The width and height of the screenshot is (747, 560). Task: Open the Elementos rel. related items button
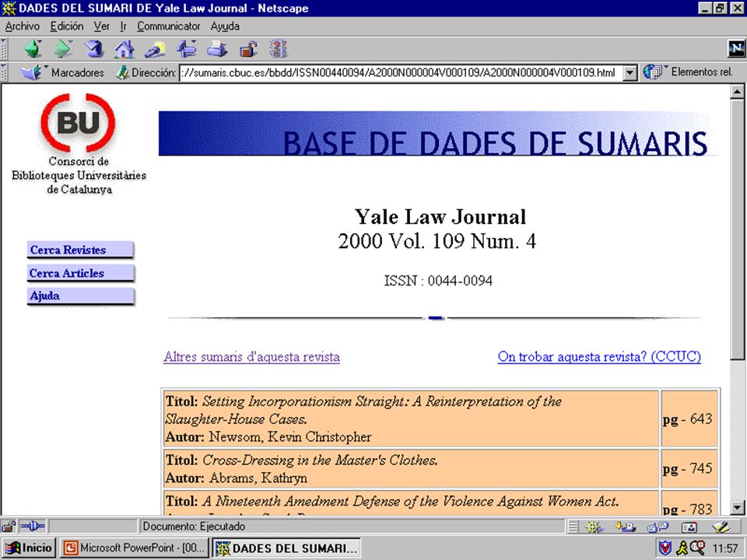[x=687, y=72]
